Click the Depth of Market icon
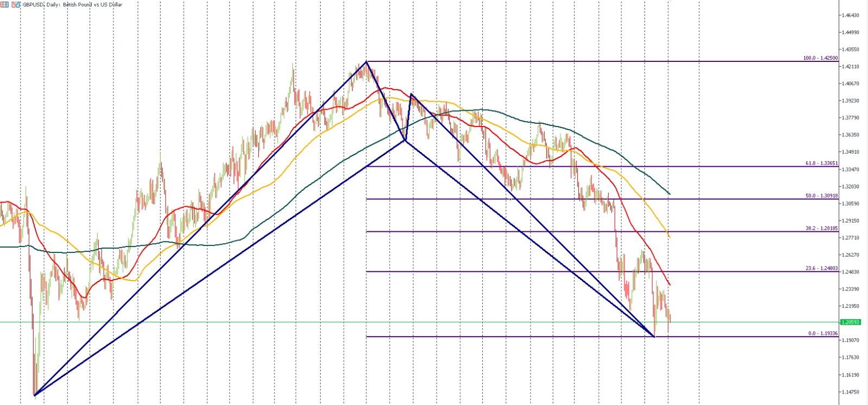The height and width of the screenshot is (405, 868). tap(4, 4)
